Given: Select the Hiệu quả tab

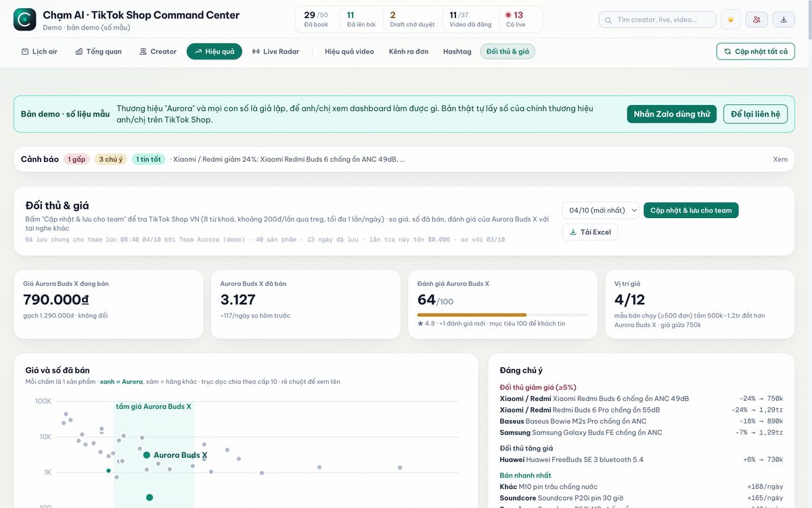Looking at the screenshot, I should [x=215, y=51].
